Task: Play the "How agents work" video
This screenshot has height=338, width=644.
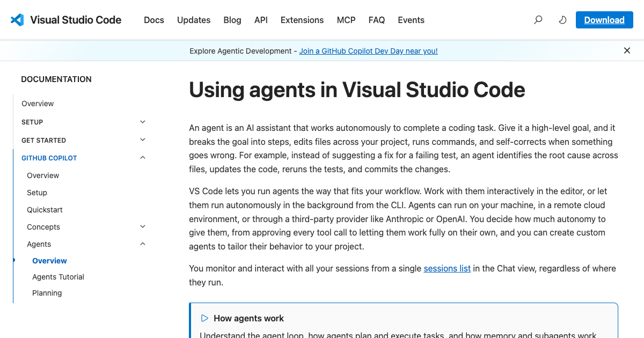Action: 204,318
